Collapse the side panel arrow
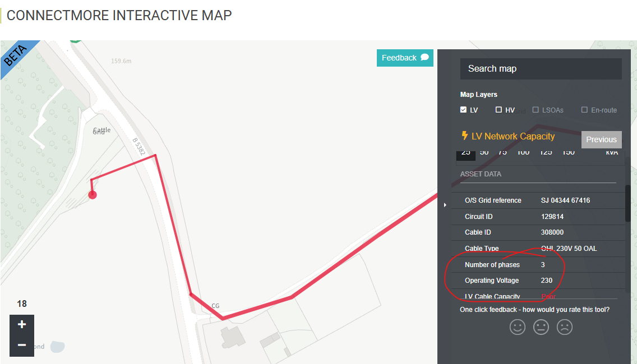This screenshot has width=637, height=364. [445, 205]
